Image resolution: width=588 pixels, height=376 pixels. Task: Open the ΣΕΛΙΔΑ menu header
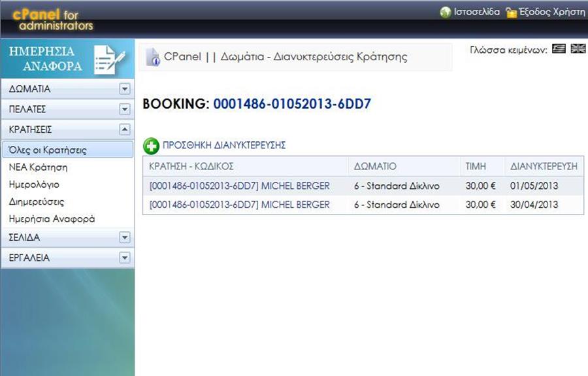pyautogui.click(x=67, y=237)
